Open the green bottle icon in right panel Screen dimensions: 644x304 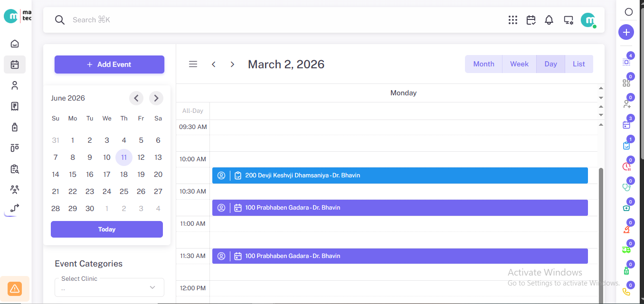626,271
